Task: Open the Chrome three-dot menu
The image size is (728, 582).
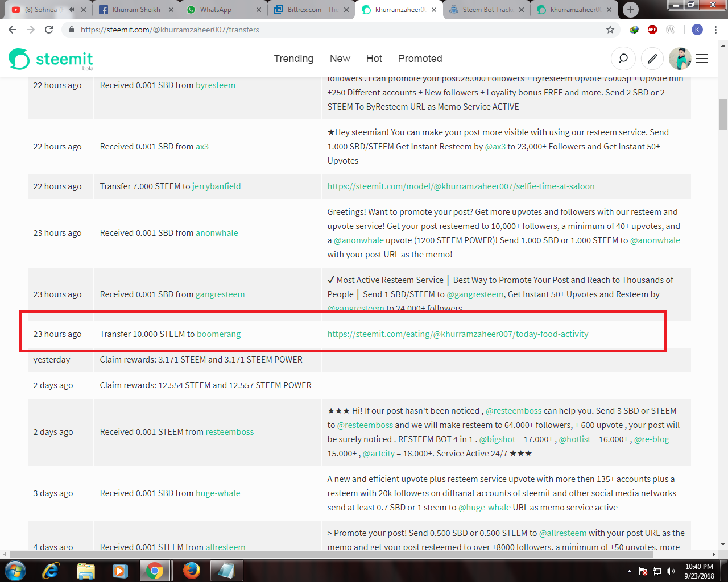Action: click(716, 30)
